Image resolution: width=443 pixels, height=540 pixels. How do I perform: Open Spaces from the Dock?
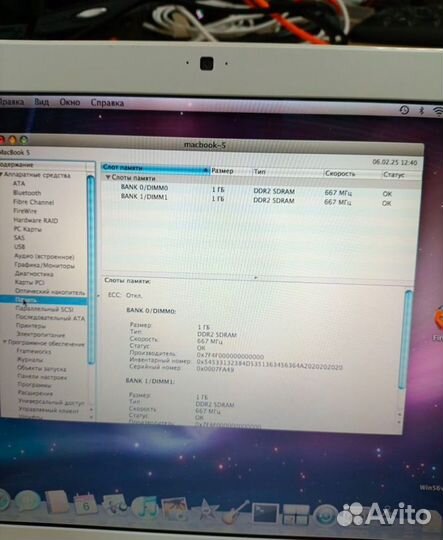(x=296, y=515)
